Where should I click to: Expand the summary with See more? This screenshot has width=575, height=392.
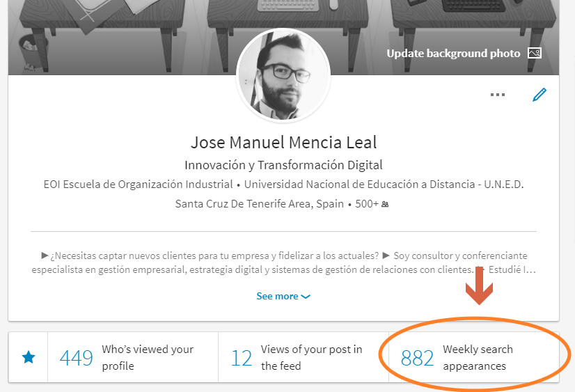283,296
